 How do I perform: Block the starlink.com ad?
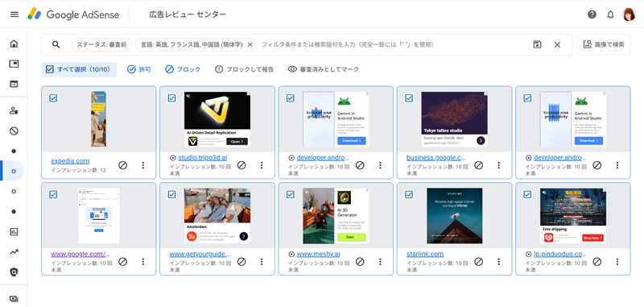478,261
